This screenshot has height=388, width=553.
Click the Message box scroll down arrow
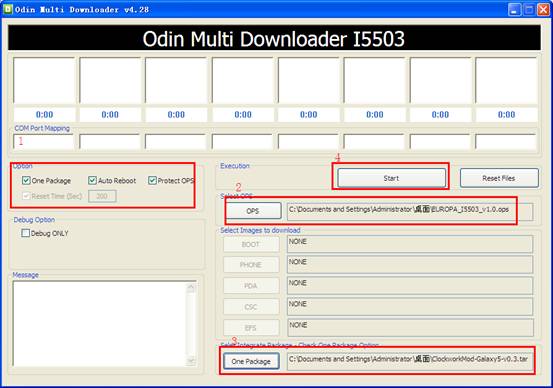(x=191, y=360)
